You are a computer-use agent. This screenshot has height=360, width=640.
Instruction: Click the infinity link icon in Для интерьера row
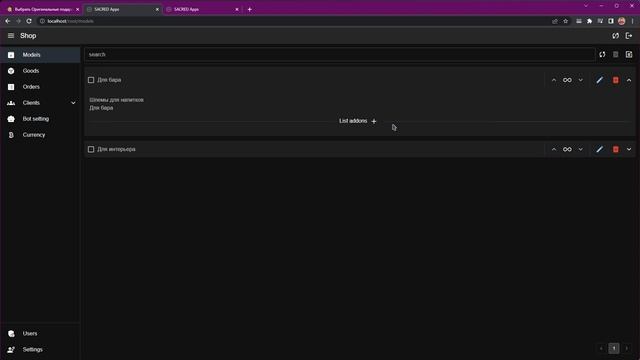pos(567,149)
